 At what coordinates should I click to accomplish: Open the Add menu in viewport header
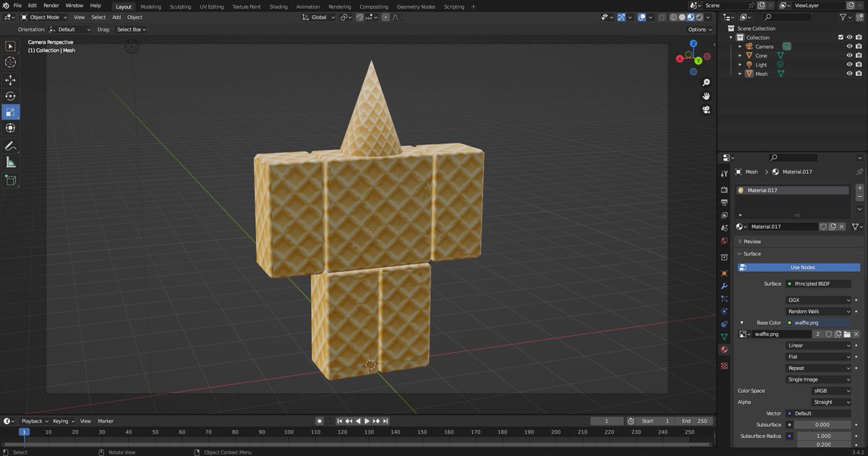click(x=116, y=17)
